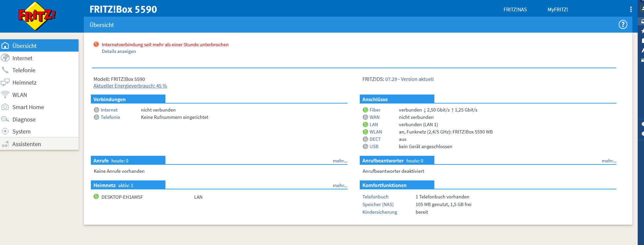This screenshot has width=644, height=245.
Task: Open the Fiber link under Anschlüsse
Action: coord(375,110)
